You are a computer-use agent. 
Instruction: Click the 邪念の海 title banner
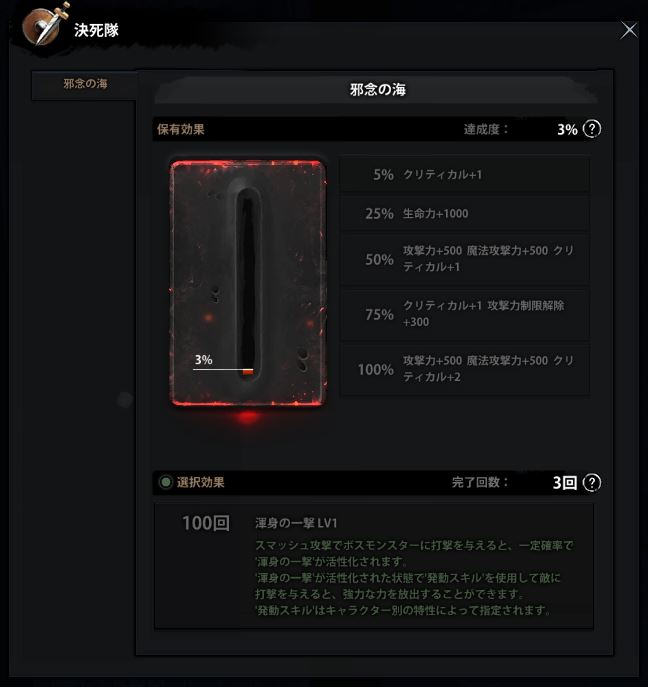[377, 90]
